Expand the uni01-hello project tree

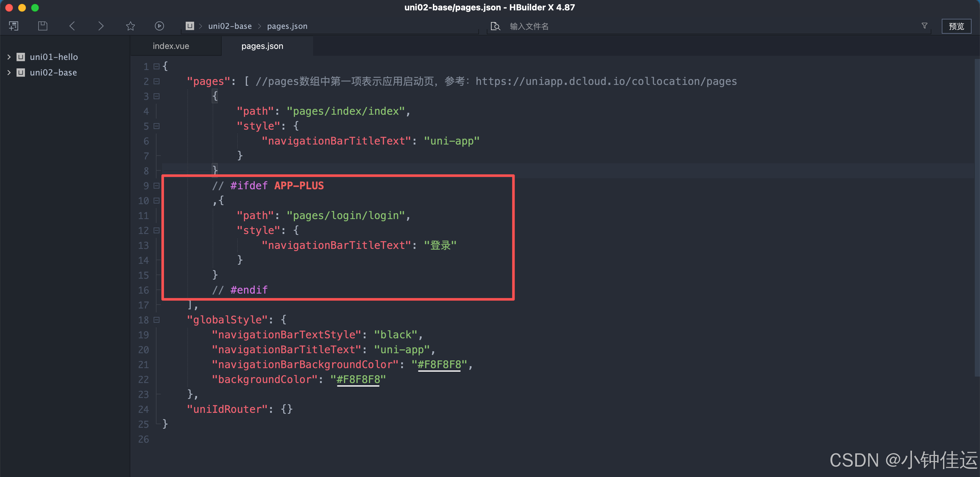pyautogui.click(x=9, y=57)
